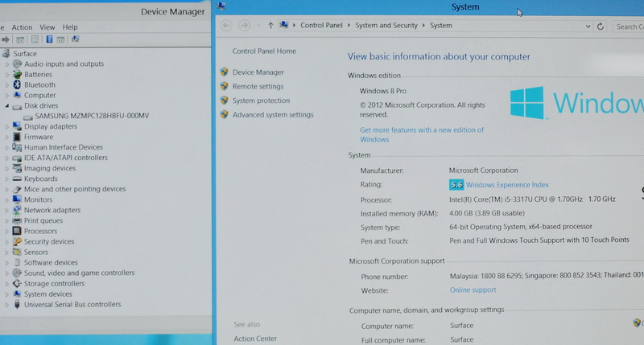
Task: Click the Keyboards category icon
Action: tap(17, 179)
